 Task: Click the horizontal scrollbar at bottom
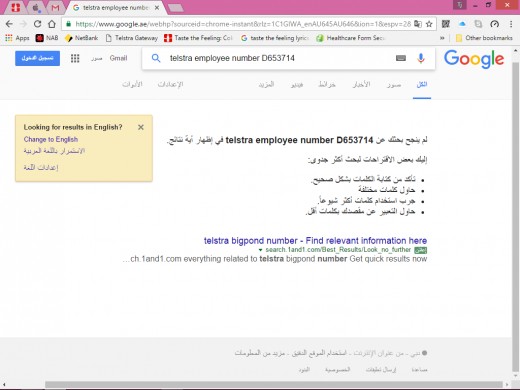coord(273,385)
